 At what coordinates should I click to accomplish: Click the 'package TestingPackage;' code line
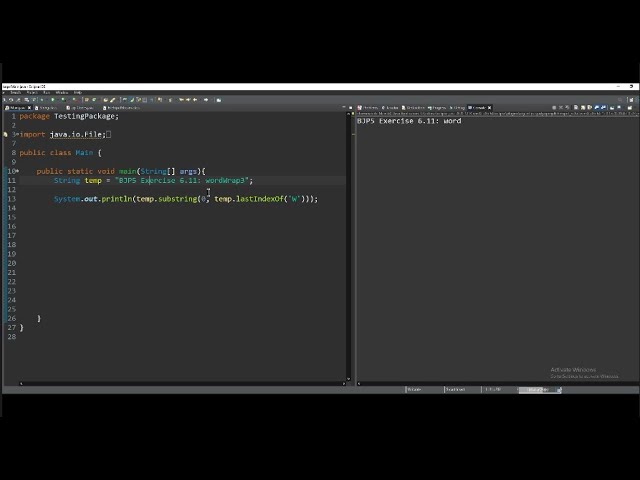pos(69,116)
